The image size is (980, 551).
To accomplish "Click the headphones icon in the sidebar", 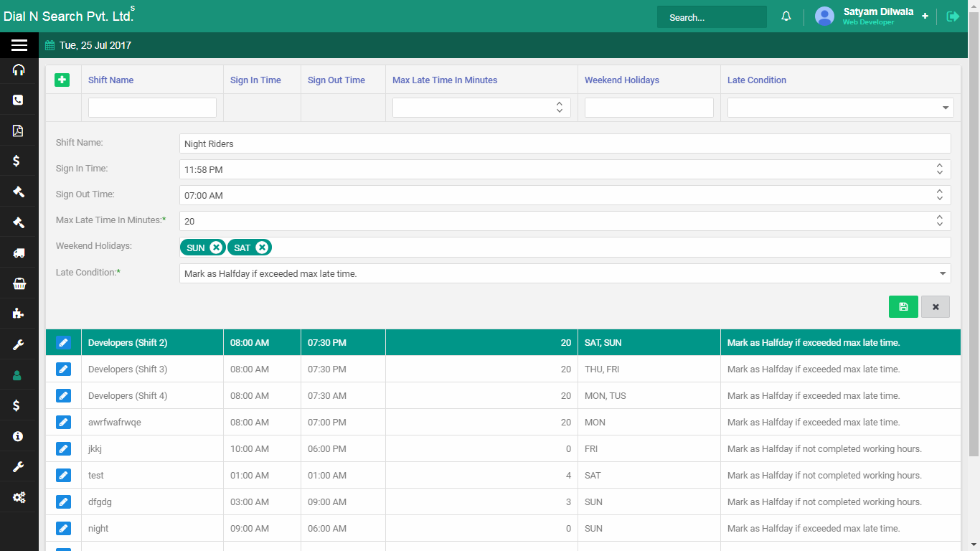I will click(19, 70).
